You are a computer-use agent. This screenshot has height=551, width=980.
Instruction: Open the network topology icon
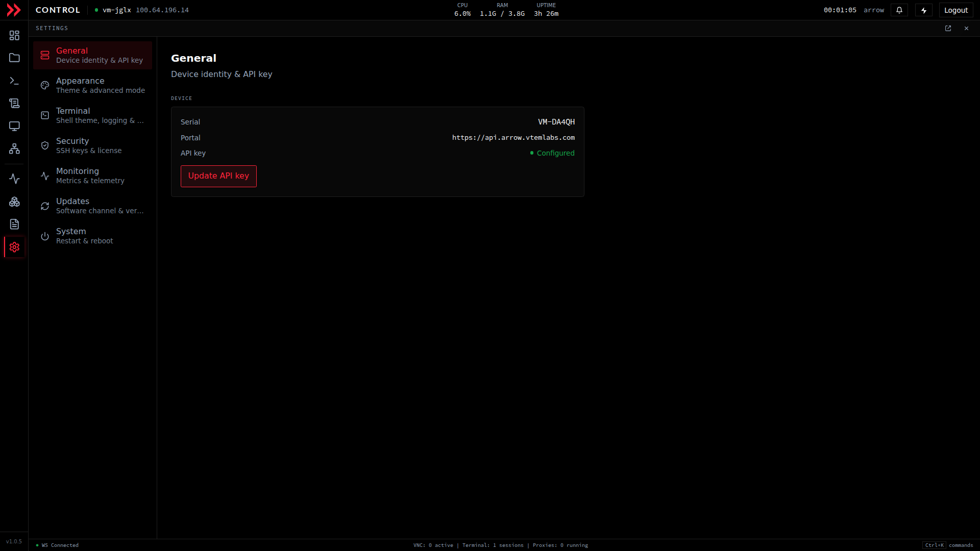pos(14,148)
